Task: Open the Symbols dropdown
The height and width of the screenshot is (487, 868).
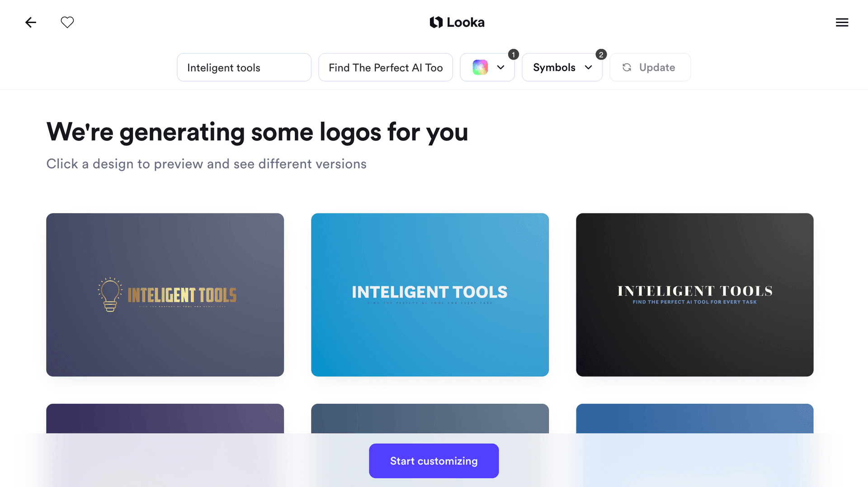Action: coord(554,67)
